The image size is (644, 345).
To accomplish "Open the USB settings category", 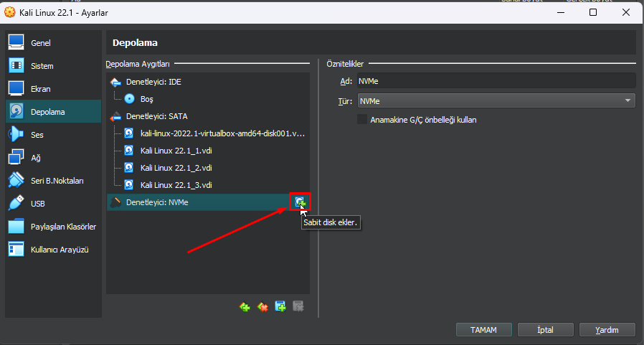I will [53, 204].
